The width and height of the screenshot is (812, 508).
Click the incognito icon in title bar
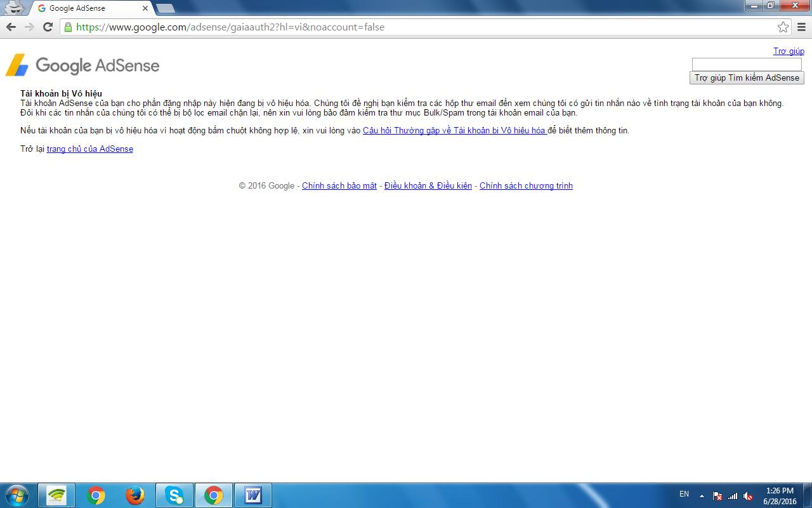click(14, 7)
